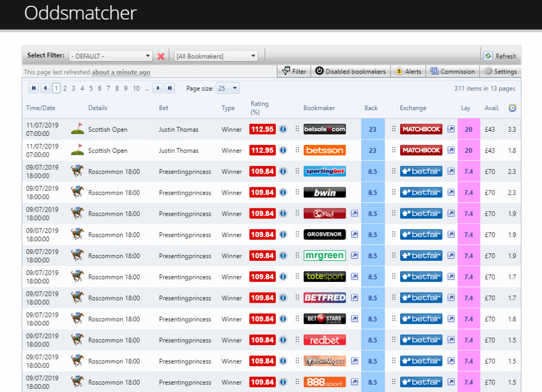This screenshot has height=392, width=542.
Task: Open the Select Filter DEFAULT dropdown
Action: coord(111,56)
